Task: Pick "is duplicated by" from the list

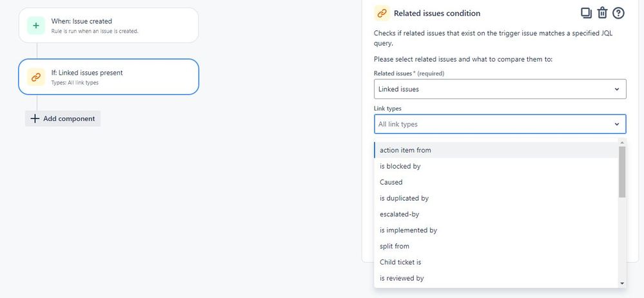Action: [x=496, y=198]
